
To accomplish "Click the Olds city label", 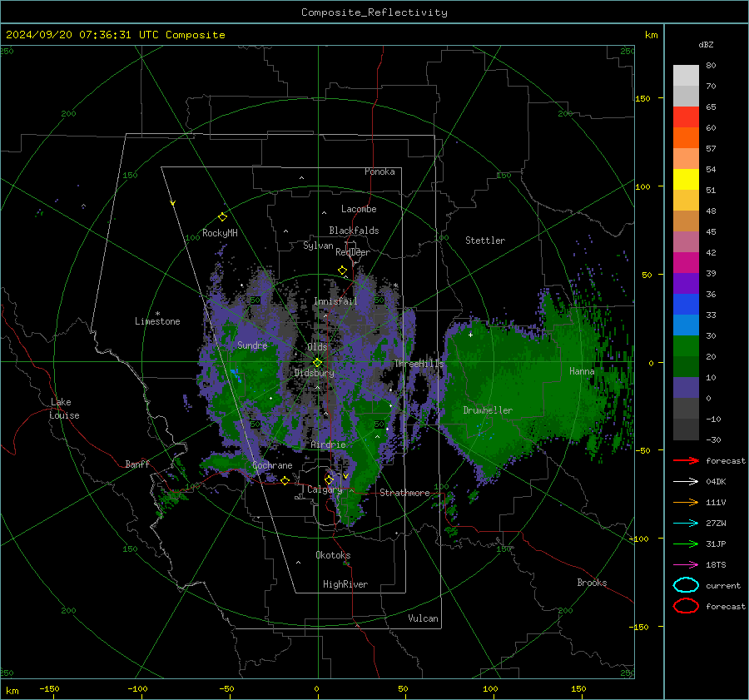I will click(317, 347).
